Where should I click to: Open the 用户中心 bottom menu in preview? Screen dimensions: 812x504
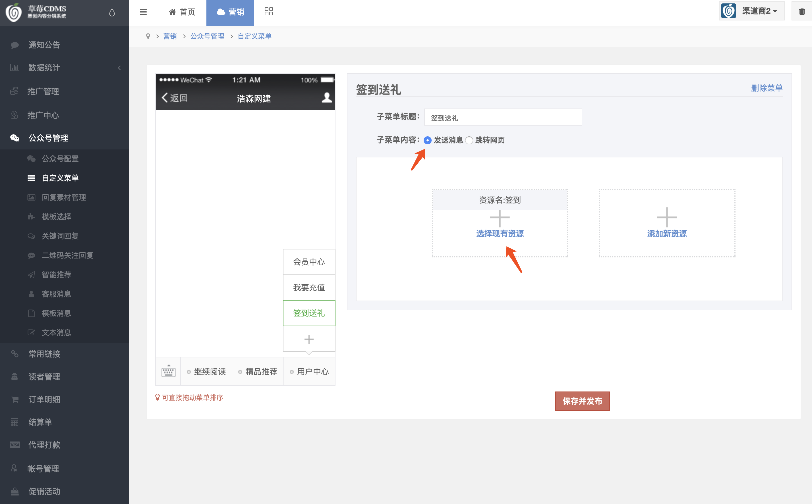[x=309, y=371]
